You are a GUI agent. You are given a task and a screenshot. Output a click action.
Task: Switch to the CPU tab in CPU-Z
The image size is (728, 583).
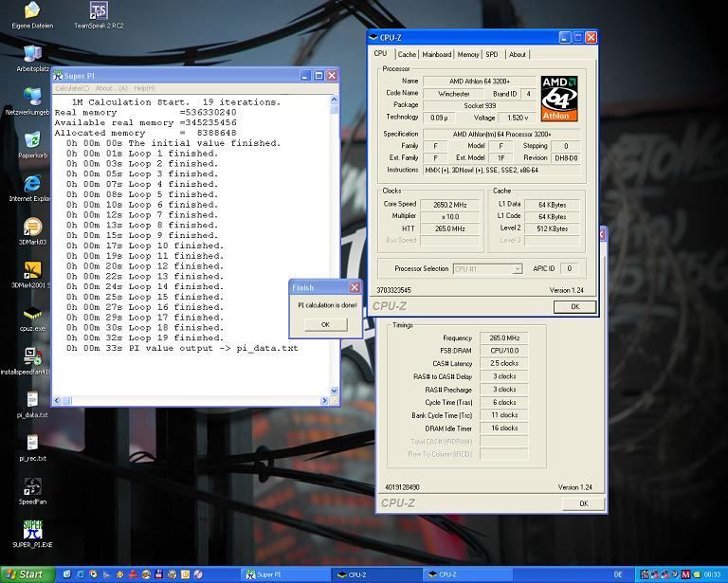click(380, 54)
